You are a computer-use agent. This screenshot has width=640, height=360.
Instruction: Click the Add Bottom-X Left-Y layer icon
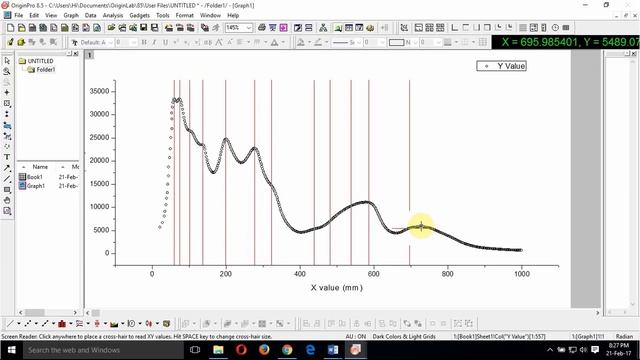click(454, 28)
